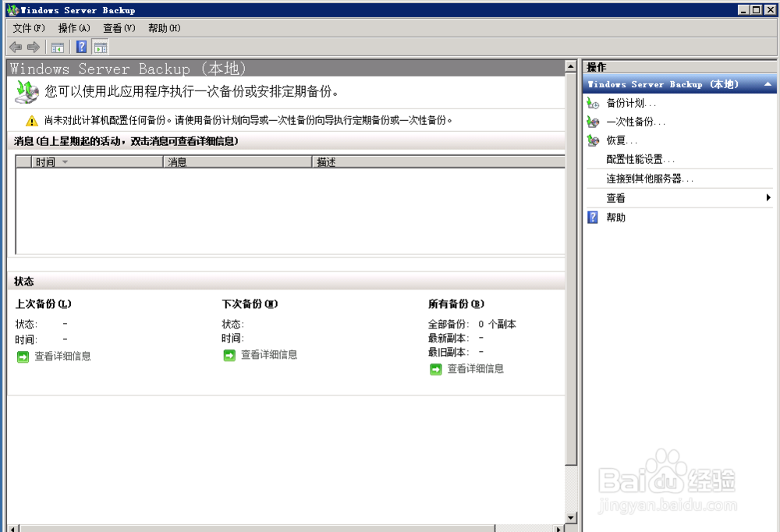Image resolution: width=780 pixels, height=532 pixels.
Task: Toggle the action pane toolbar icon
Action: pos(101,48)
